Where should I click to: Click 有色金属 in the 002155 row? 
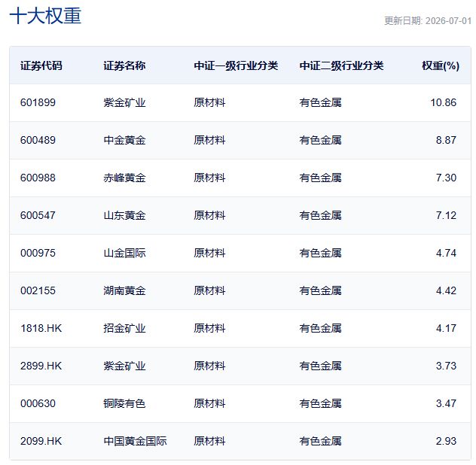[x=321, y=290]
